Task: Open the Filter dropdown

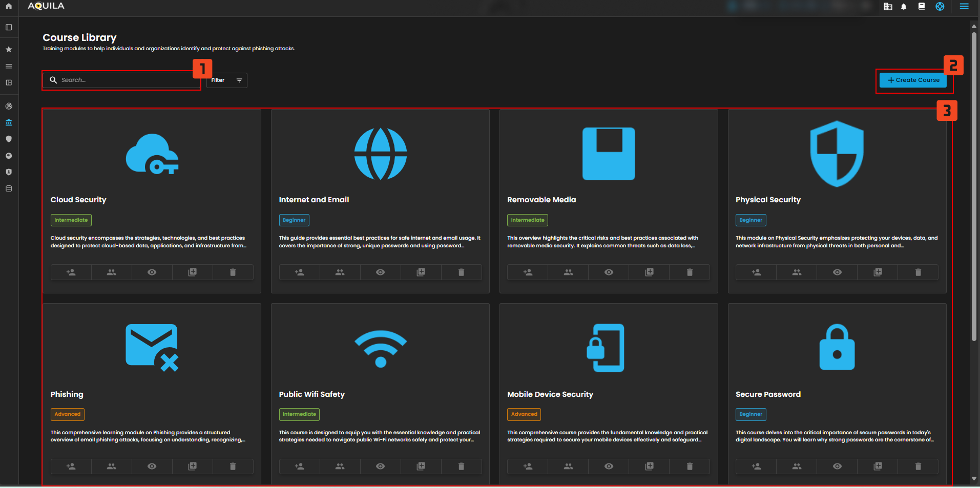Action: click(x=226, y=80)
